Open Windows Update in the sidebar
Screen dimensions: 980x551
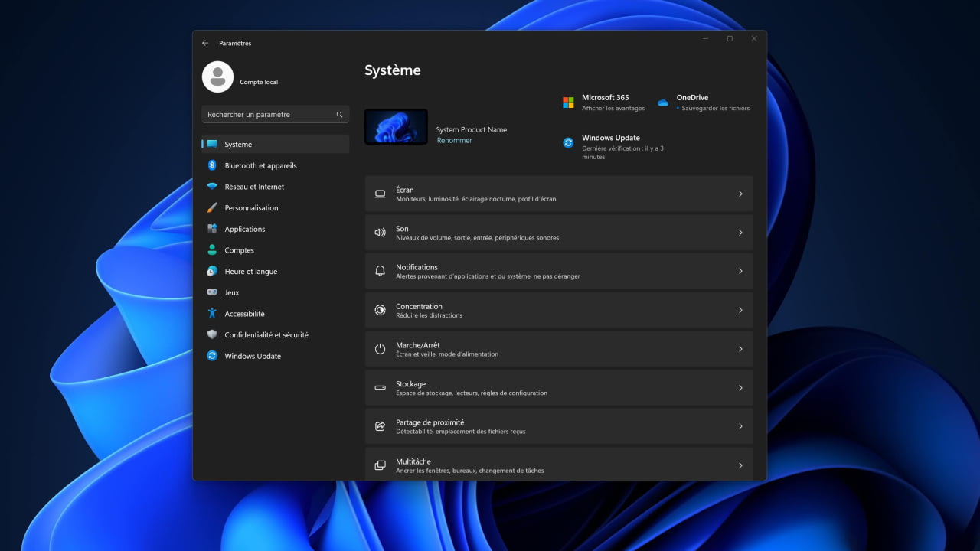pyautogui.click(x=276, y=356)
